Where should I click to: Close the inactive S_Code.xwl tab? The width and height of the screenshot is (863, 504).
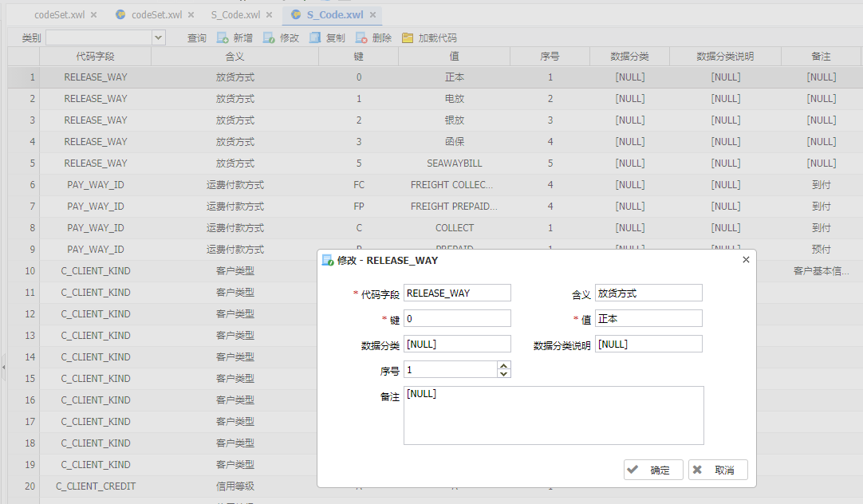269,15
